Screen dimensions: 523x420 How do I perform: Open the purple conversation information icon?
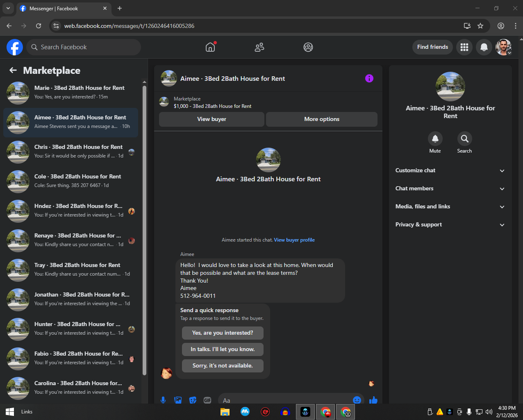(369, 78)
